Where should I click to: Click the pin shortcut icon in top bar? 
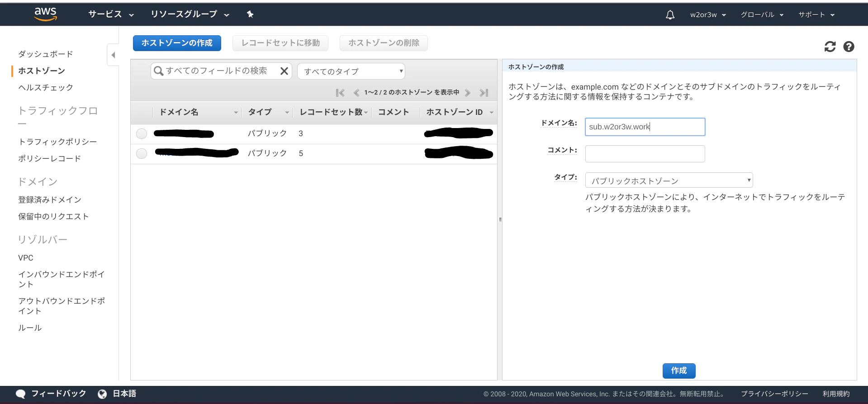pyautogui.click(x=250, y=14)
